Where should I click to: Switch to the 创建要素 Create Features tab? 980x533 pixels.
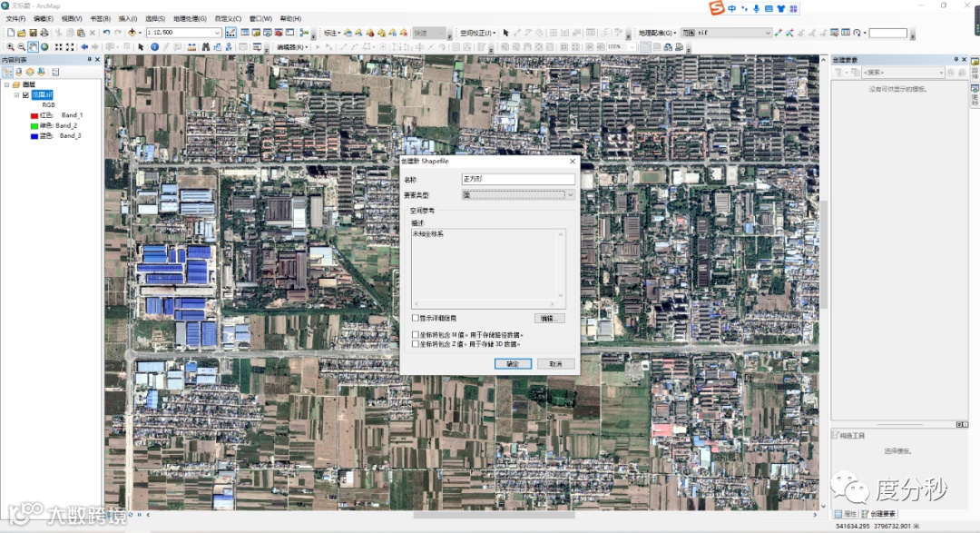(x=878, y=514)
